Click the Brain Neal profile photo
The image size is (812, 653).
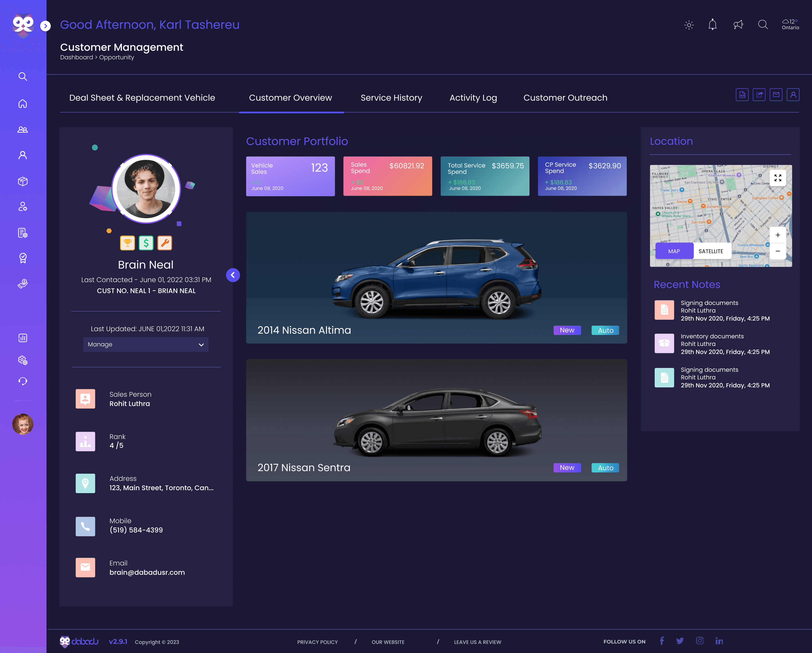click(x=146, y=189)
